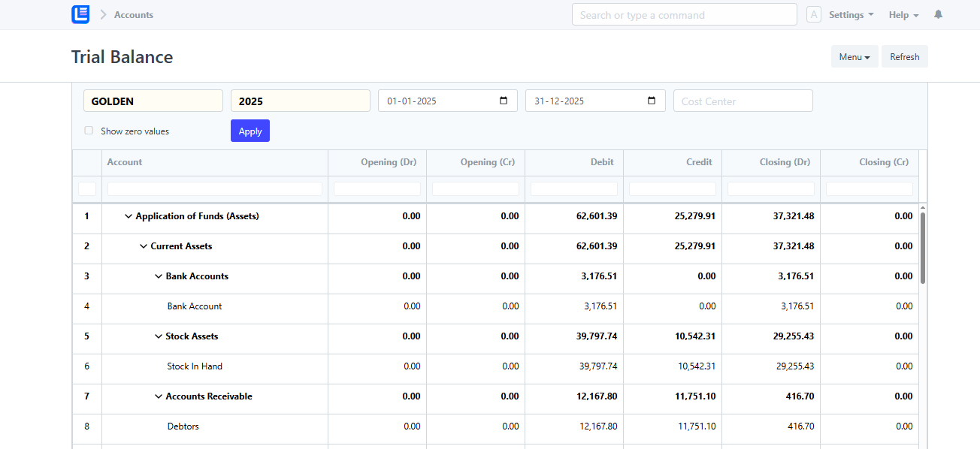The height and width of the screenshot is (449, 980).
Task: Select the Bank Account row label
Action: (195, 306)
